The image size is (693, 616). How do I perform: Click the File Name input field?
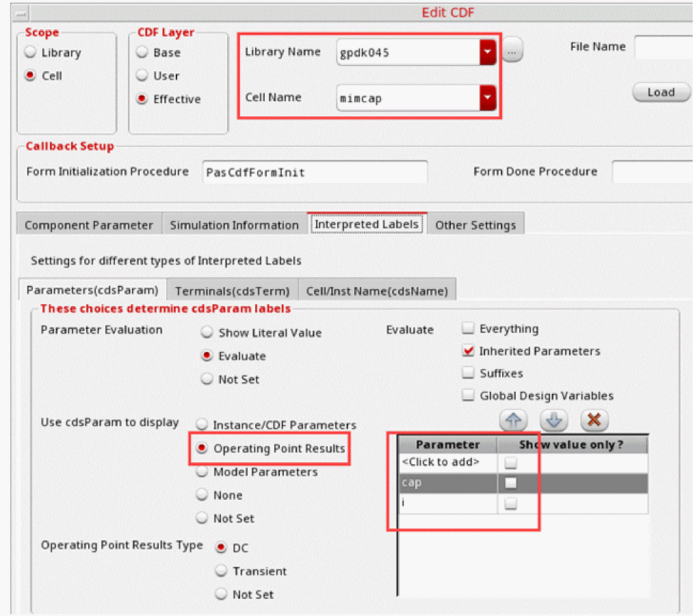point(664,46)
